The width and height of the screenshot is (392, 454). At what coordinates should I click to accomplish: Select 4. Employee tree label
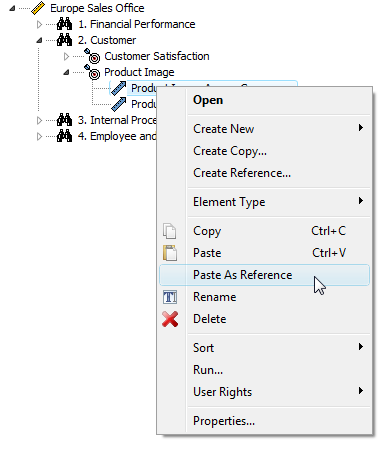click(x=117, y=136)
